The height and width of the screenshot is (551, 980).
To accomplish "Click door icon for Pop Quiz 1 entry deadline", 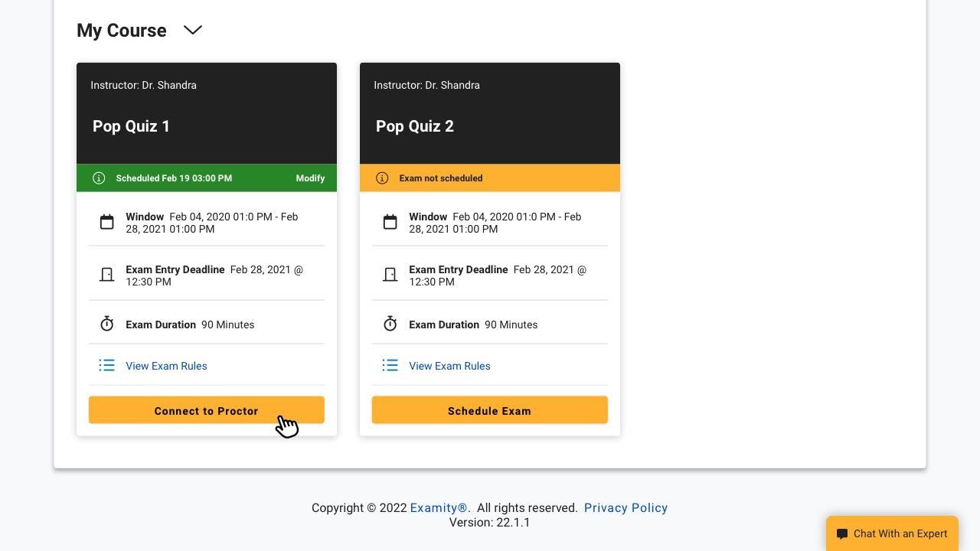I will click(107, 275).
